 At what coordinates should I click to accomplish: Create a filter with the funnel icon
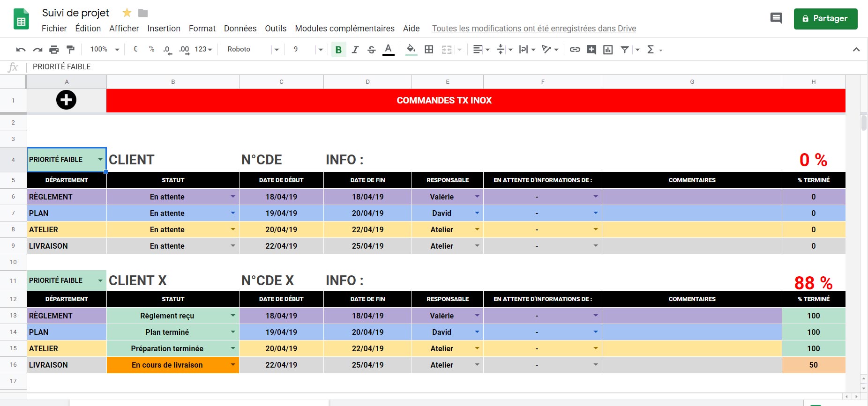pos(625,49)
